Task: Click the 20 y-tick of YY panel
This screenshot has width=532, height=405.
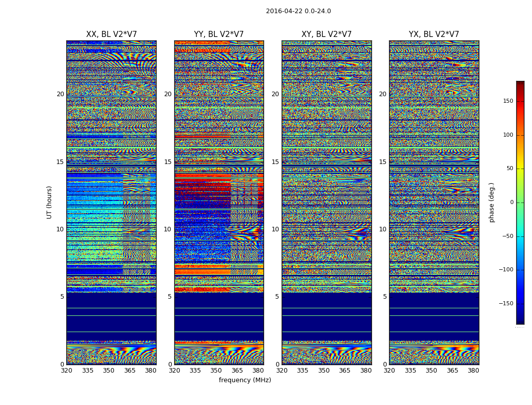Action: [x=168, y=94]
